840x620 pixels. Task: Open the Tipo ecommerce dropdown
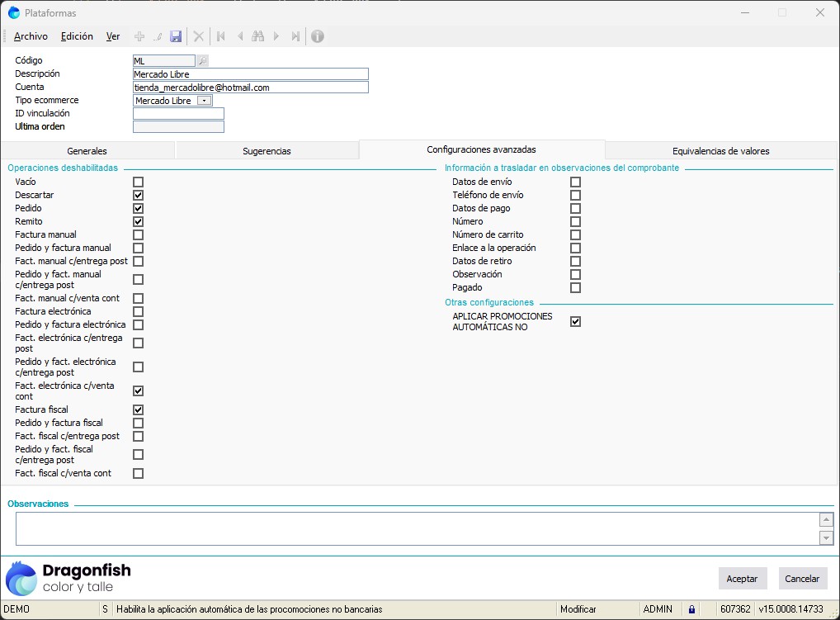point(204,101)
